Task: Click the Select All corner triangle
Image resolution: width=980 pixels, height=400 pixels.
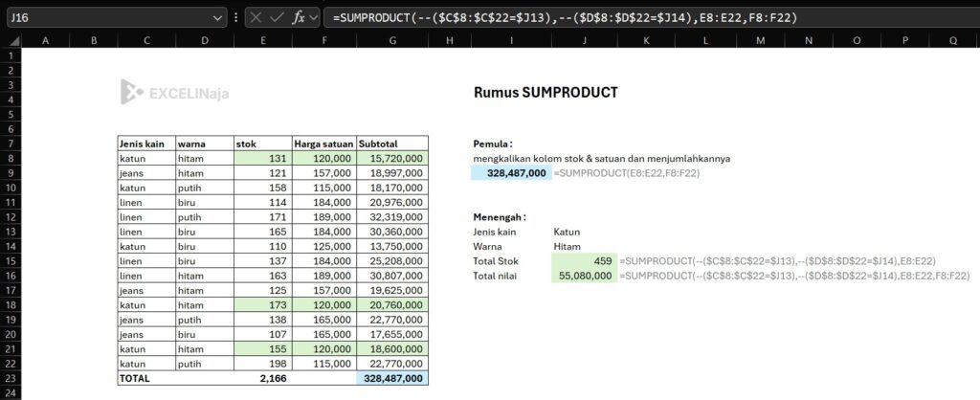Action: click(x=13, y=41)
